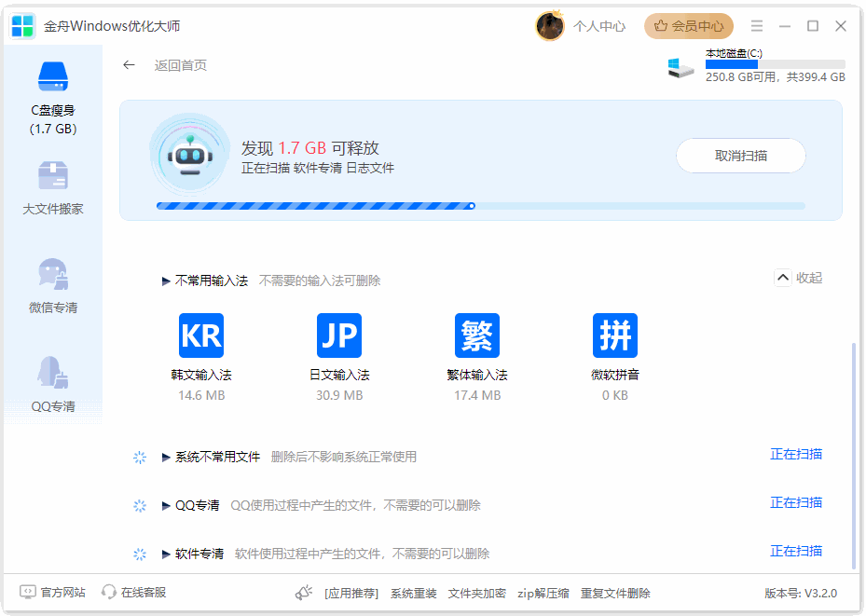Click the disk C: usage bar
This screenshot has height=616, width=866.
click(776, 64)
